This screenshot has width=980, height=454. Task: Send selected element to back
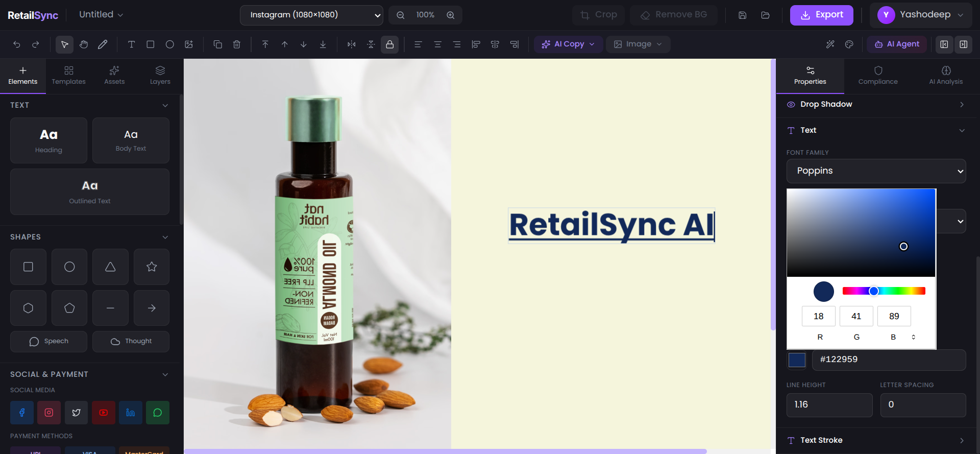pyautogui.click(x=323, y=44)
